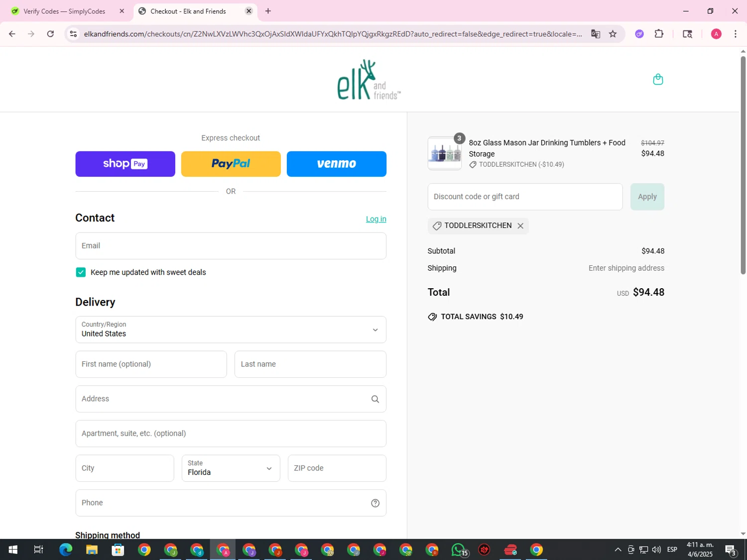Click the Log in link
747x560 pixels.
(376, 219)
